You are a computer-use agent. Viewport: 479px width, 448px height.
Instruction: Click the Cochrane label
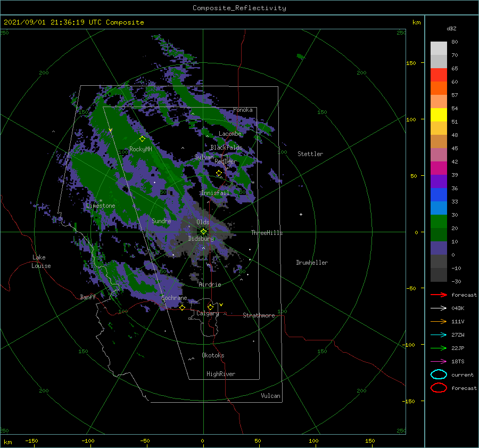(174, 298)
